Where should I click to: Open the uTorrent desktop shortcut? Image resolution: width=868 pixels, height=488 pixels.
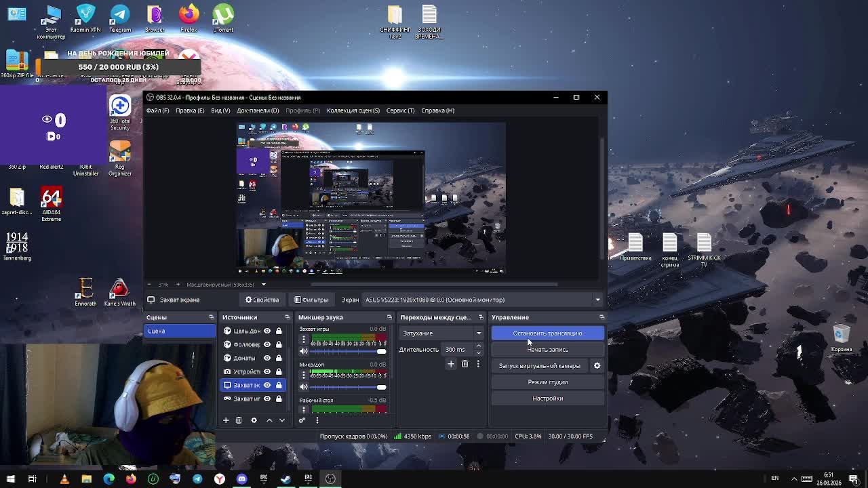(223, 17)
